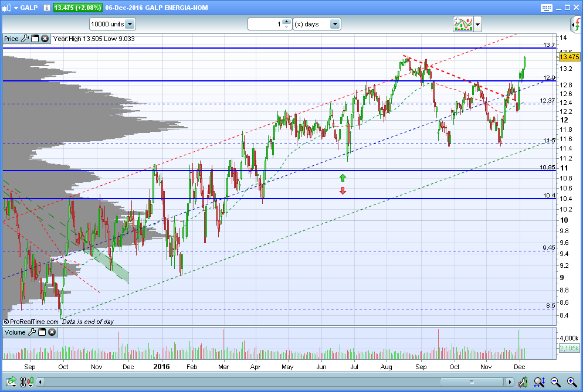Click the 10.95 horizontal line label
Viewport: 583px width, 392px height.
click(x=547, y=168)
